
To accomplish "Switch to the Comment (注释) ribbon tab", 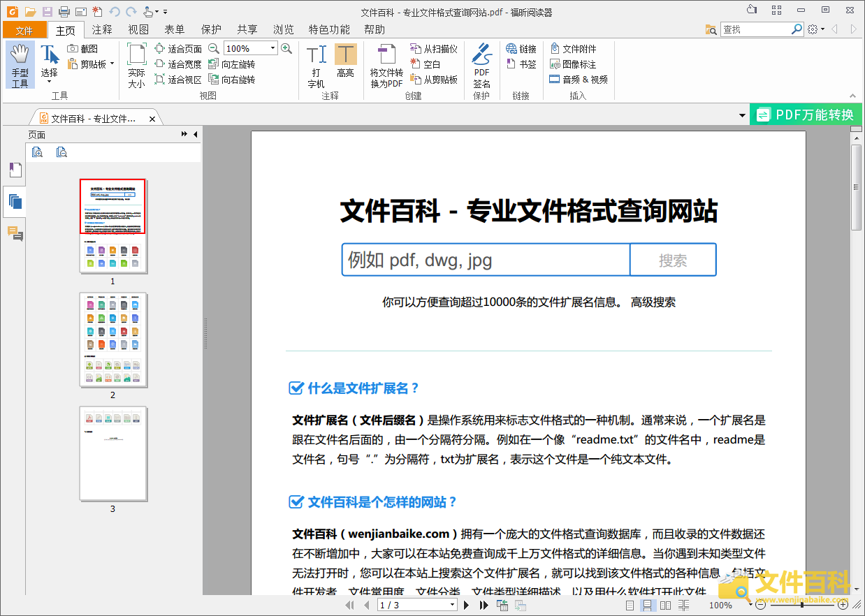I will 102,29.
